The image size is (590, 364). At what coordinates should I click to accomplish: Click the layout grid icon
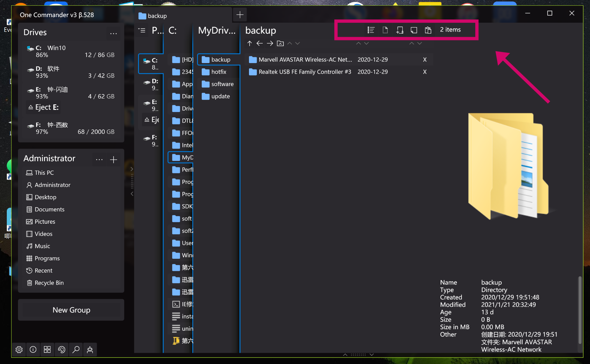[47, 350]
